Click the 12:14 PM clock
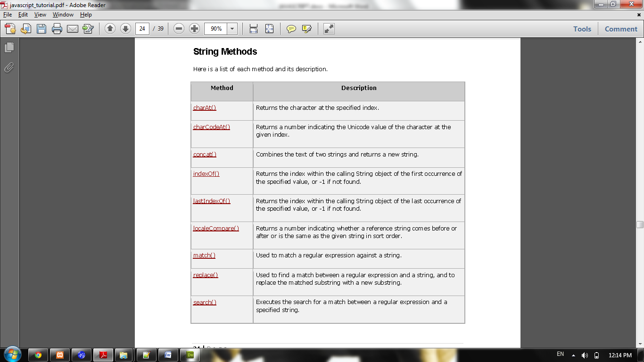Image resolution: width=644 pixels, height=362 pixels. coord(620,355)
